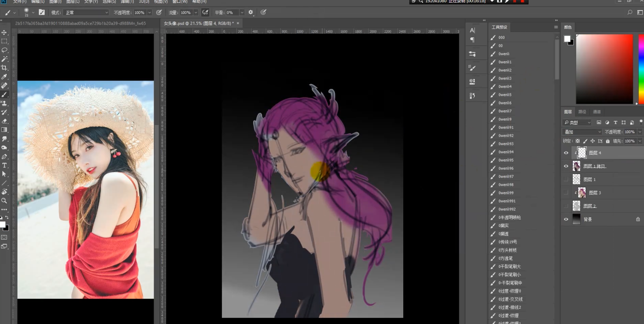This screenshot has height=324, width=644.
Task: Open the layer filter 类型 dropdown
Action: [x=577, y=122]
